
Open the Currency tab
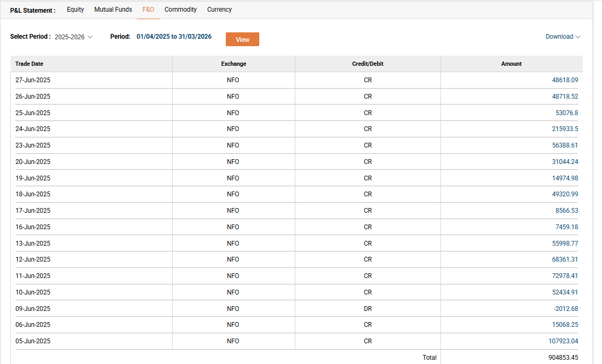(x=219, y=10)
